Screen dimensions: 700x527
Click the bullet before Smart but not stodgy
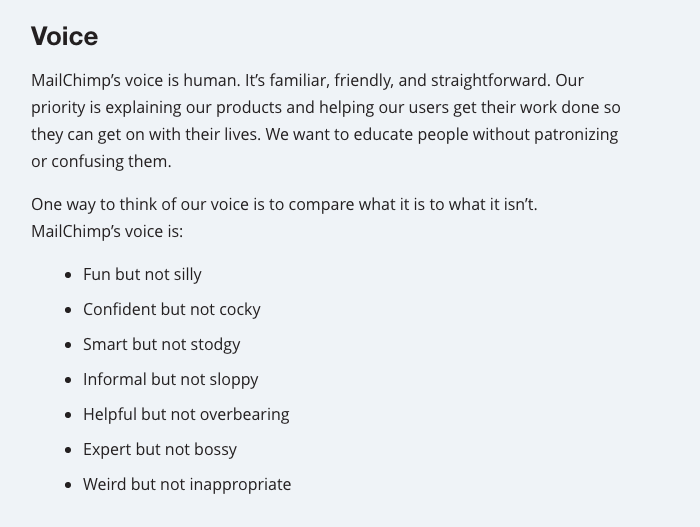(x=68, y=345)
